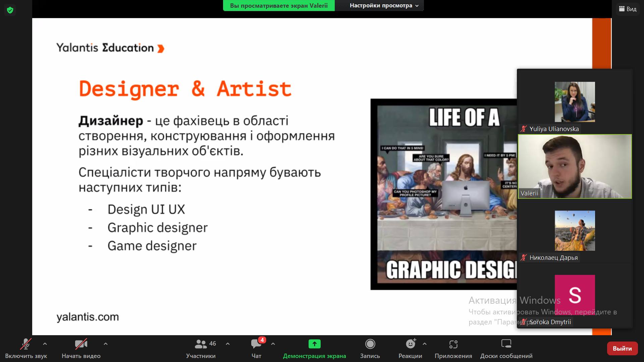Click the Game designer list item
The width and height of the screenshot is (644, 362).
152,246
